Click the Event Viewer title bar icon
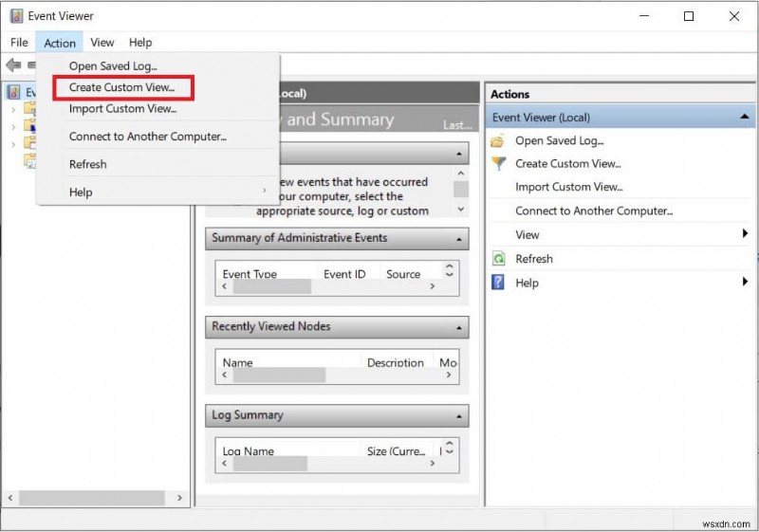The width and height of the screenshot is (759, 532). 16,16
